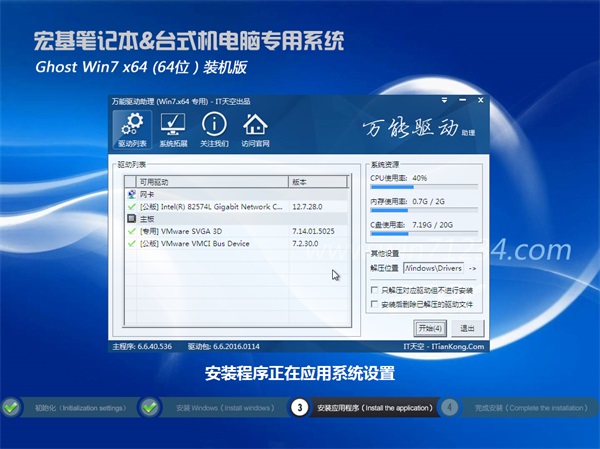The width and height of the screenshot is (600, 449).
Task: Open the 驱动列表 driver list tab
Action: 131,129
